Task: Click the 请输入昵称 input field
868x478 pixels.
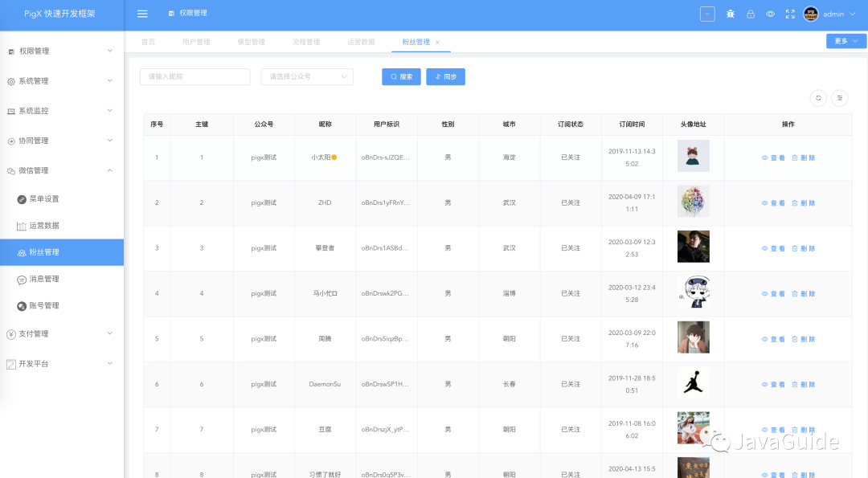Action: [194, 76]
